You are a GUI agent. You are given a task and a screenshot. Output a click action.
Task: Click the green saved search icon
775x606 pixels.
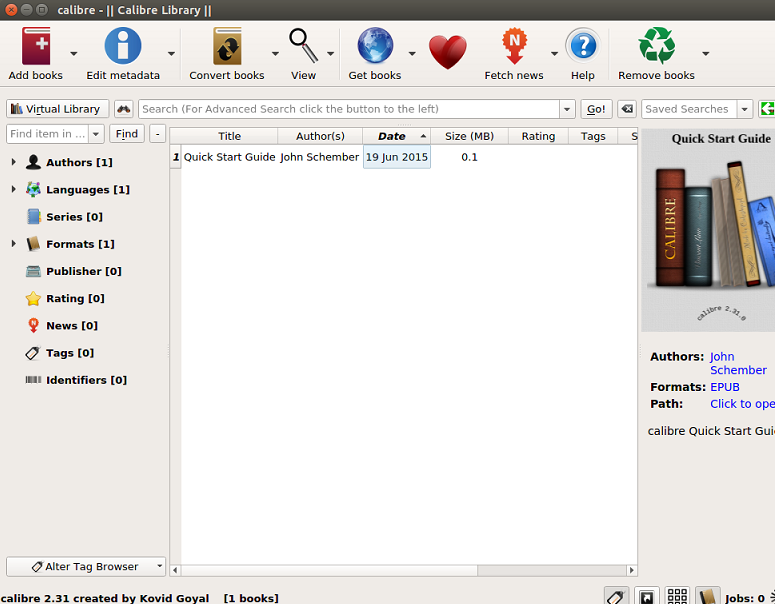tap(767, 109)
